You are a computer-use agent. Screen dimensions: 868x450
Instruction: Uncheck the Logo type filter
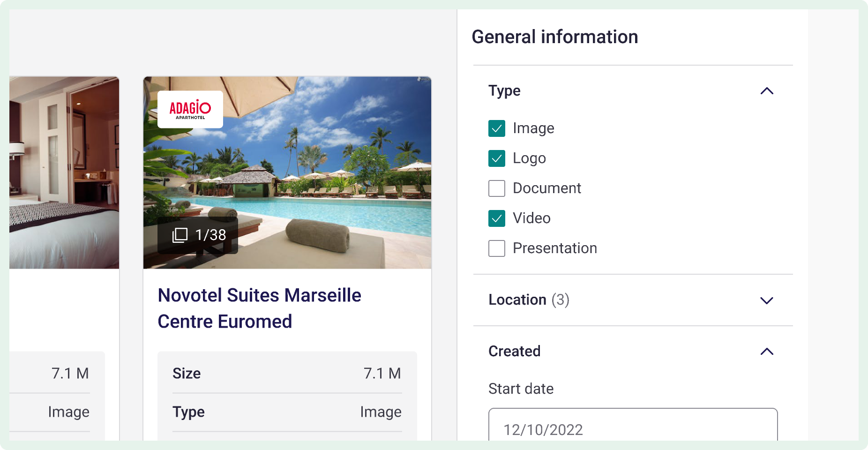click(496, 158)
